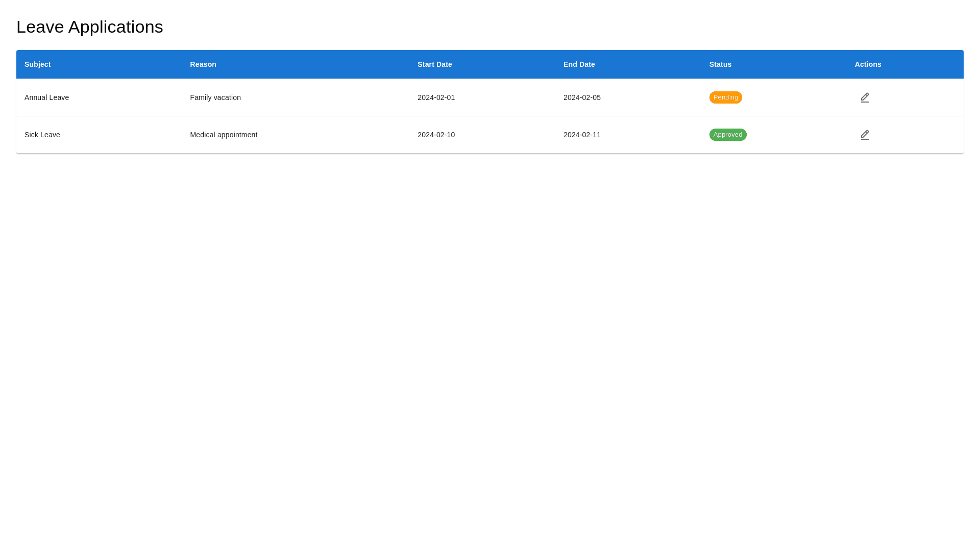
Task: Edit the Sick Leave application
Action: pos(865,135)
